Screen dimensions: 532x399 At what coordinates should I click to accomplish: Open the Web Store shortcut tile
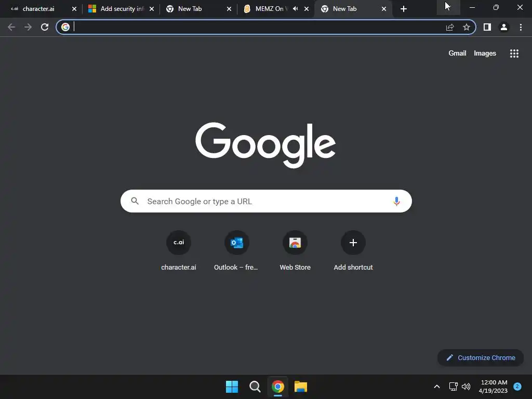point(295,250)
